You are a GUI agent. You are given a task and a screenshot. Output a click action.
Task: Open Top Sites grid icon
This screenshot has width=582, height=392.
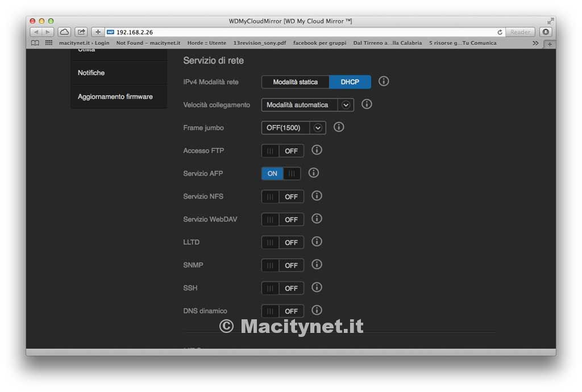[x=49, y=43]
